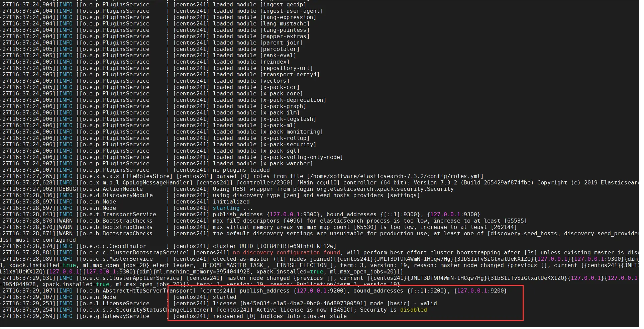Click the [x-pack-sql] module name
644x329 pixels.
[280, 151]
